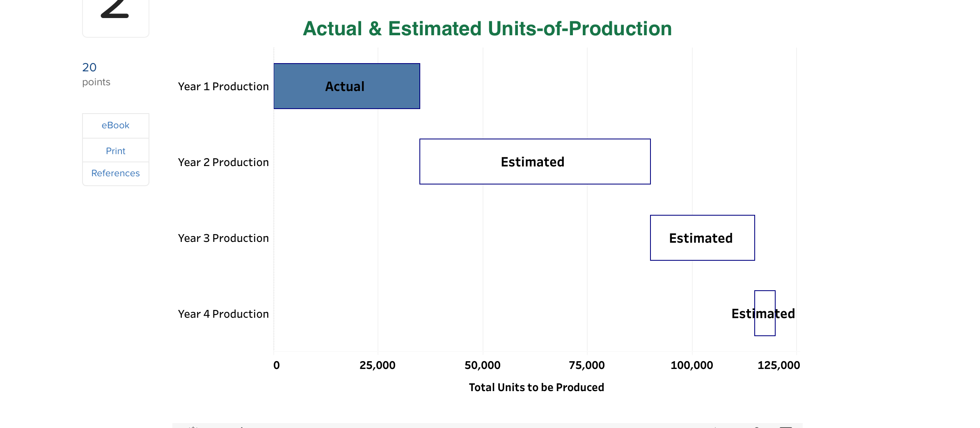Click the Year 2 Production axis label
The height and width of the screenshot is (428, 980).
point(223,162)
